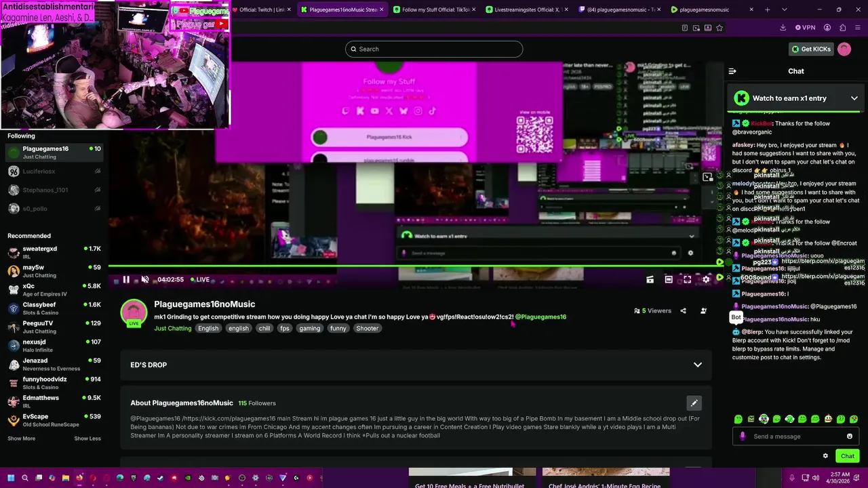This screenshot has width=868, height=488.
Task: Open clip creation icon in player
Action: [650, 279]
